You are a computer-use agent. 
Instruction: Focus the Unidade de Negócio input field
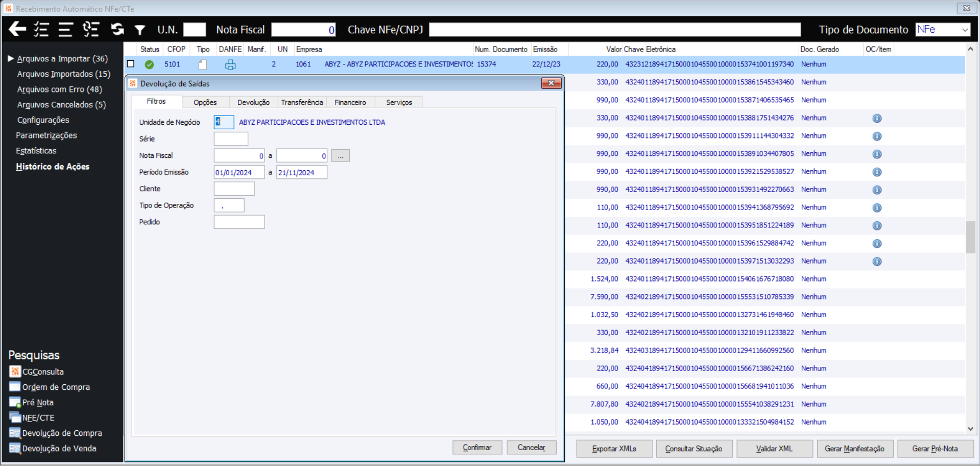tap(224, 122)
